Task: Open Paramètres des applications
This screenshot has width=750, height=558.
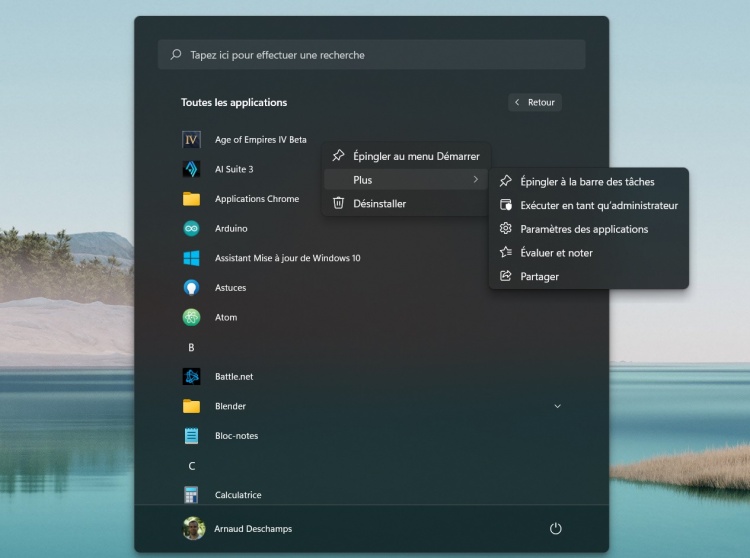Action: pos(589,229)
